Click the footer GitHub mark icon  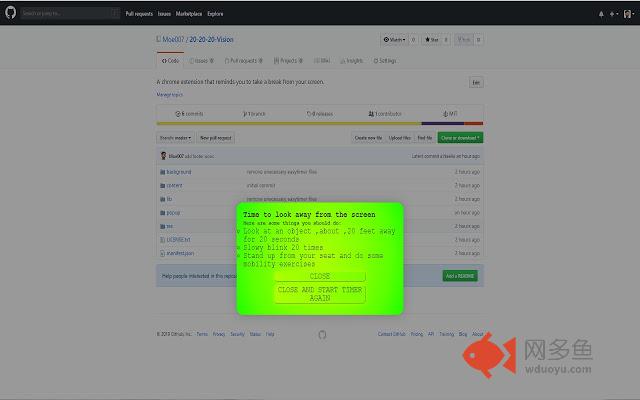322,335
